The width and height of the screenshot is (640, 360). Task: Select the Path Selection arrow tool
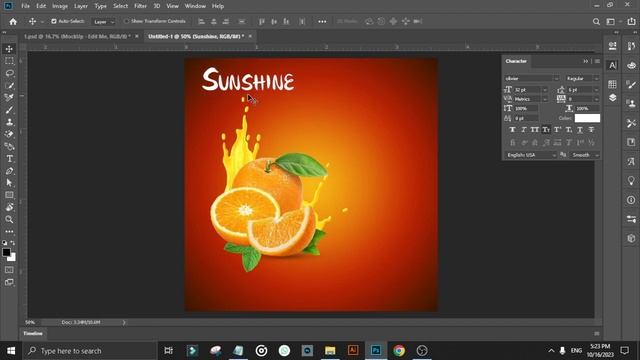tap(9, 183)
